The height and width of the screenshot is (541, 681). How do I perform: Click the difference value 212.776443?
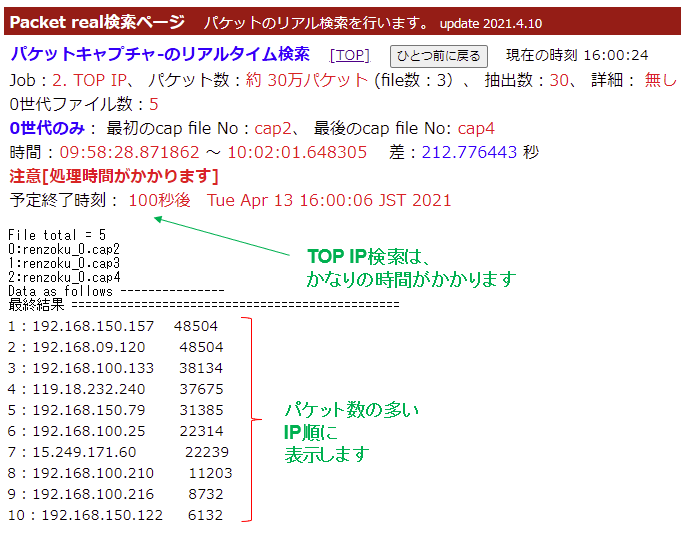(469, 152)
